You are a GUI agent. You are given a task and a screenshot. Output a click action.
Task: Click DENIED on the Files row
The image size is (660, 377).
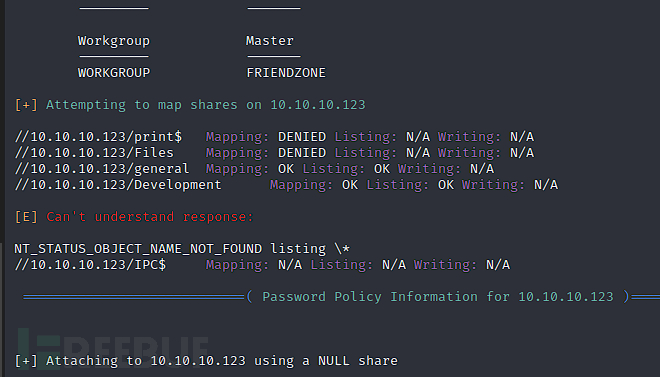click(x=302, y=153)
